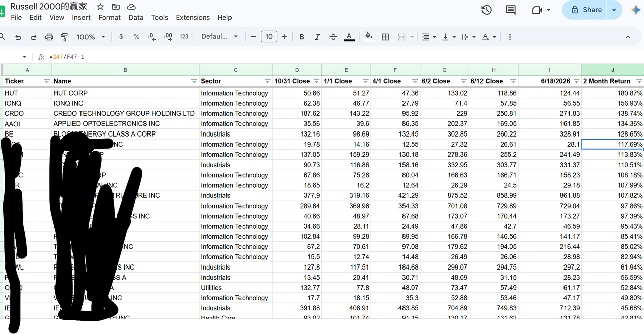Expand the zoom level dropdown
The width and height of the screenshot is (644, 334).
coord(91,37)
